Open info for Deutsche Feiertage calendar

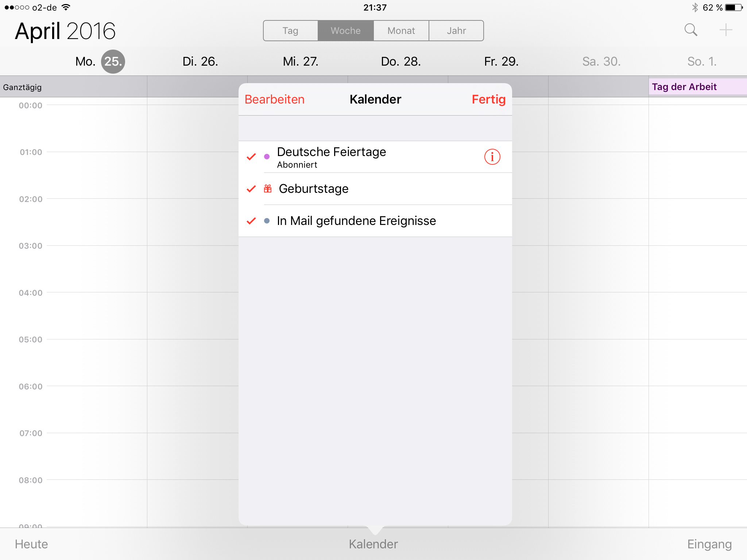(492, 157)
